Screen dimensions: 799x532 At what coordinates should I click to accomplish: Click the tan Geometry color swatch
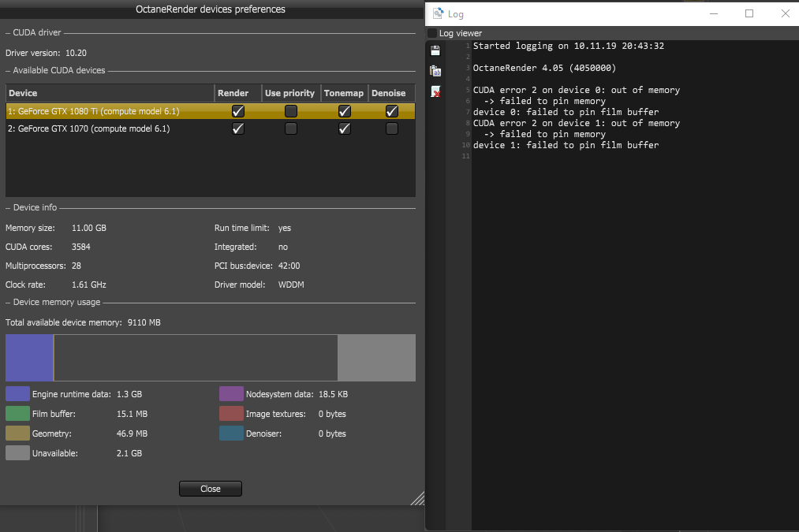click(17, 433)
